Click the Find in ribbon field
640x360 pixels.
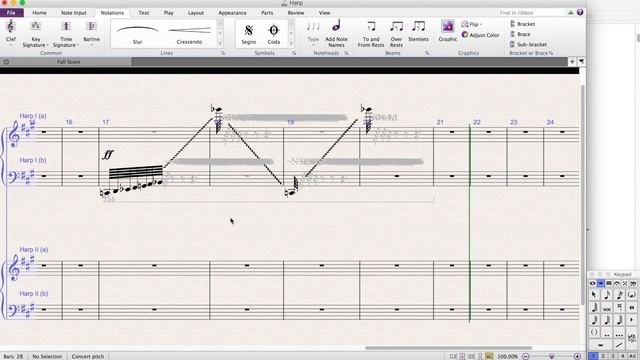pos(531,13)
